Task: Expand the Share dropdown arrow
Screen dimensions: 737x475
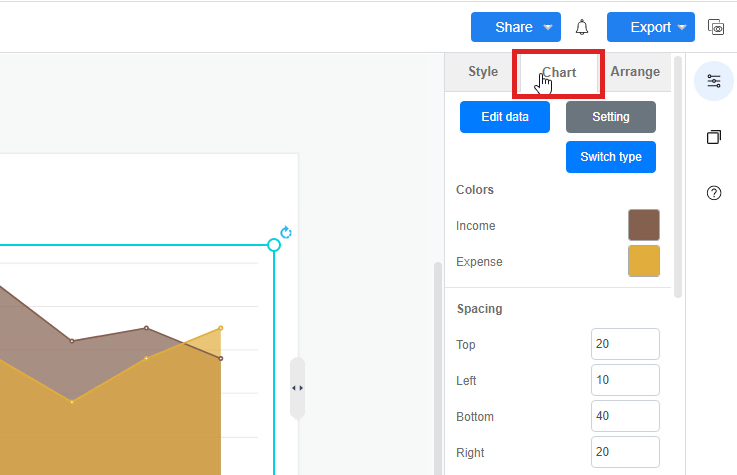Action: [x=548, y=27]
